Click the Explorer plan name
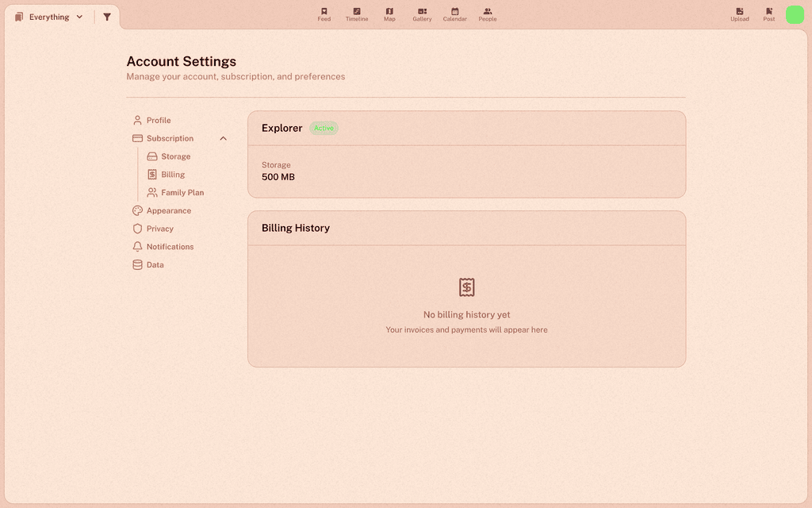This screenshot has width=812, height=508. click(x=282, y=128)
